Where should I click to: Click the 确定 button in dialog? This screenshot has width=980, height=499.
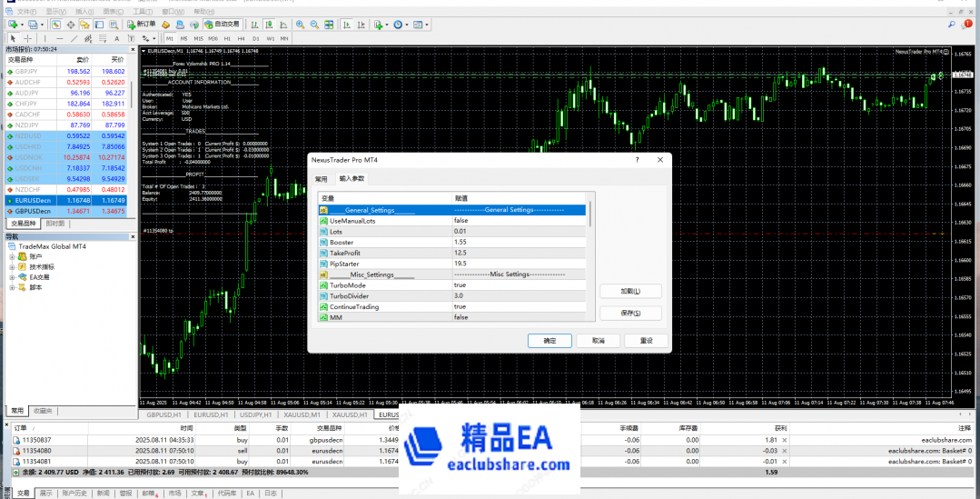click(x=549, y=341)
